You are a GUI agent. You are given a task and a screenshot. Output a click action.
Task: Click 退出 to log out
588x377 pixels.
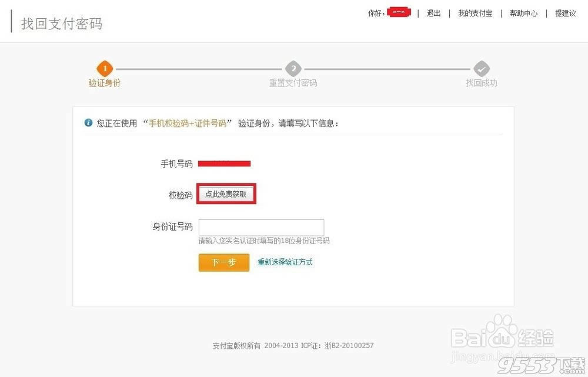coord(433,14)
